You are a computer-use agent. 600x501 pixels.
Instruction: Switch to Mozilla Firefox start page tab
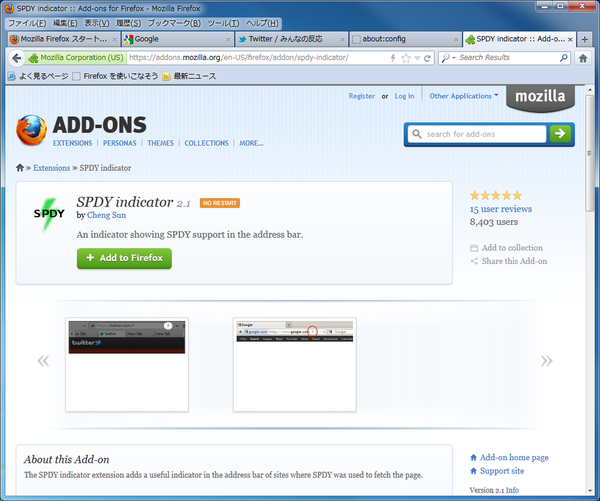click(x=64, y=39)
